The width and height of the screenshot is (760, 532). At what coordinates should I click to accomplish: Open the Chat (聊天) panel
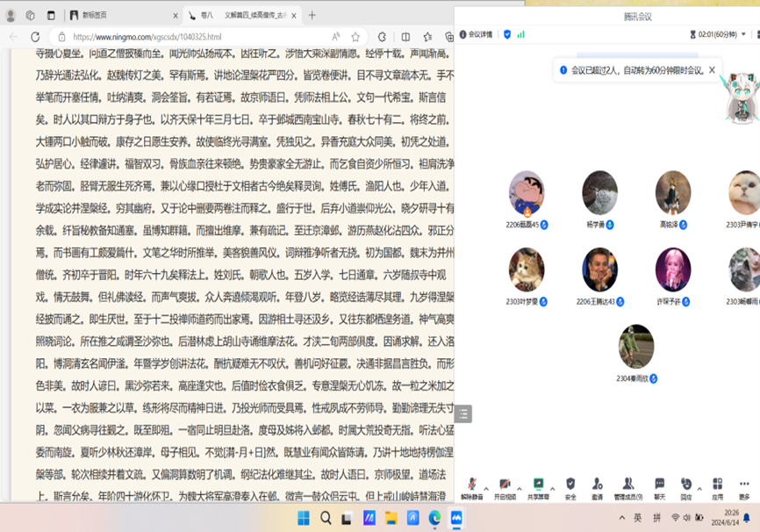[x=659, y=485]
